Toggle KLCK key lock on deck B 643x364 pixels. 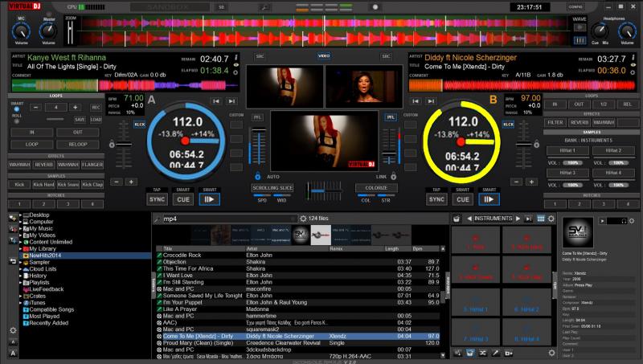click(x=509, y=125)
